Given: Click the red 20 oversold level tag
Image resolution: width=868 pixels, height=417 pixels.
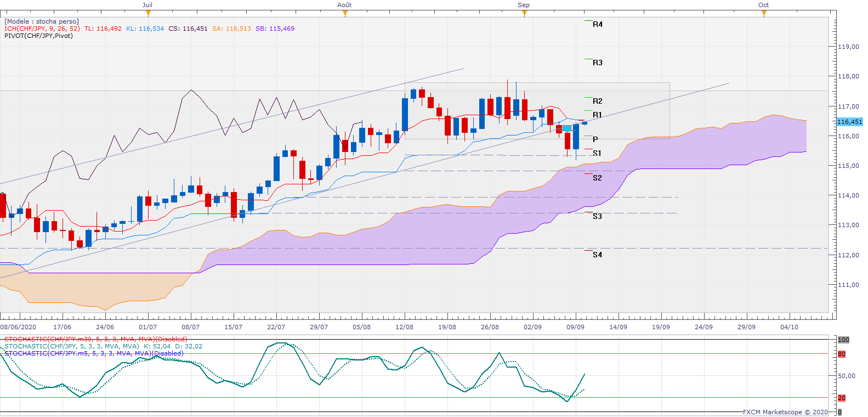Looking at the screenshot, I should coord(842,398).
